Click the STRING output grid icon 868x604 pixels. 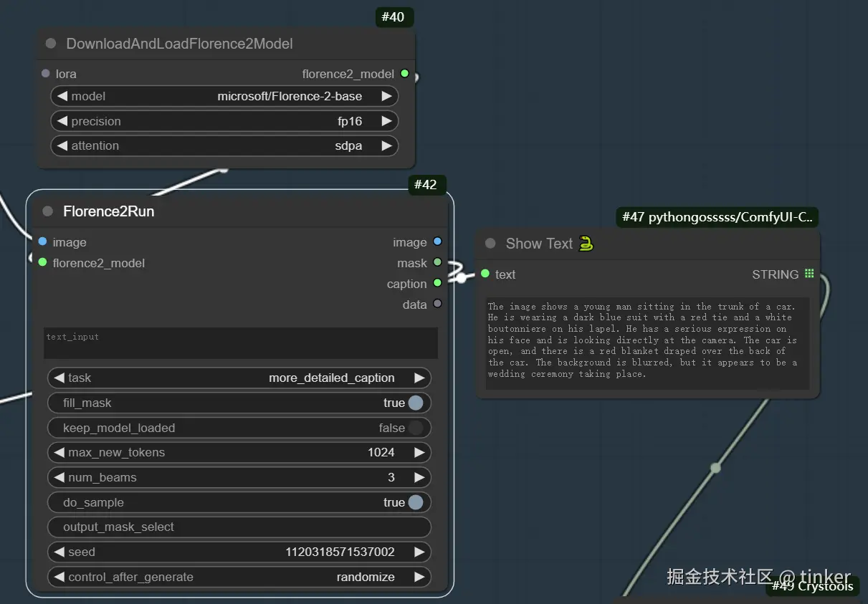(x=809, y=274)
